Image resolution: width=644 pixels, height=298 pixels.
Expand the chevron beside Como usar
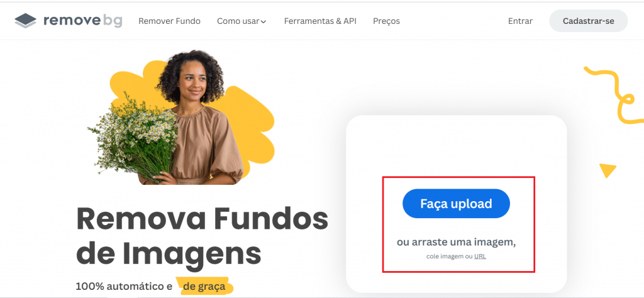click(264, 22)
